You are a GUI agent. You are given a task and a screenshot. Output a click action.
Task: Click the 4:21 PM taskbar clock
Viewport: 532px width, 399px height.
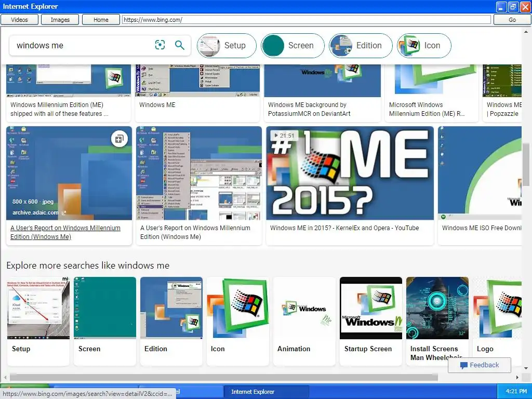coord(516,391)
